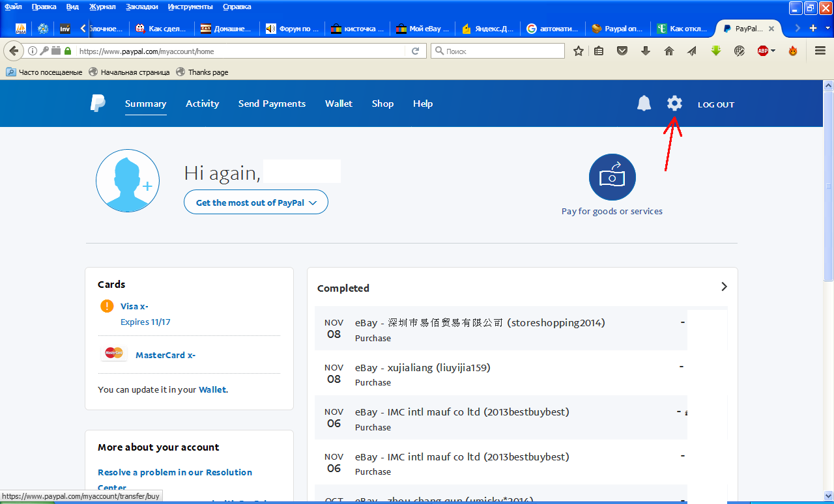Click the key icon in the address bar

44,51
